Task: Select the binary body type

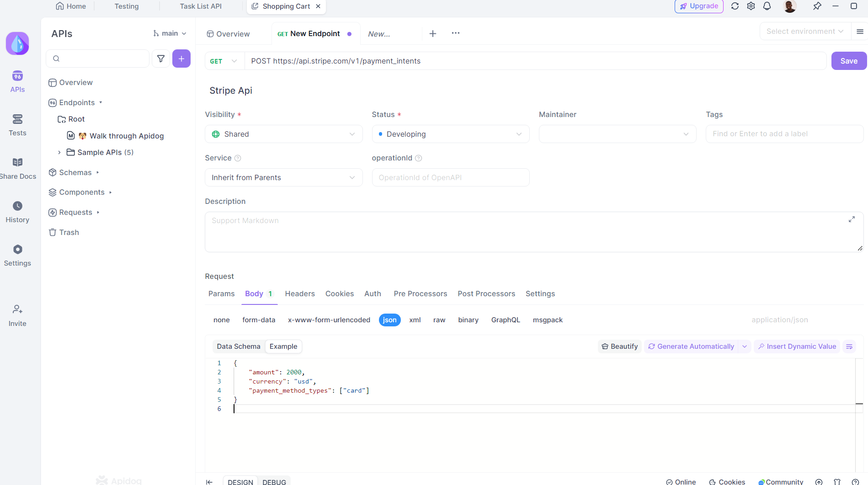Action: point(469,320)
